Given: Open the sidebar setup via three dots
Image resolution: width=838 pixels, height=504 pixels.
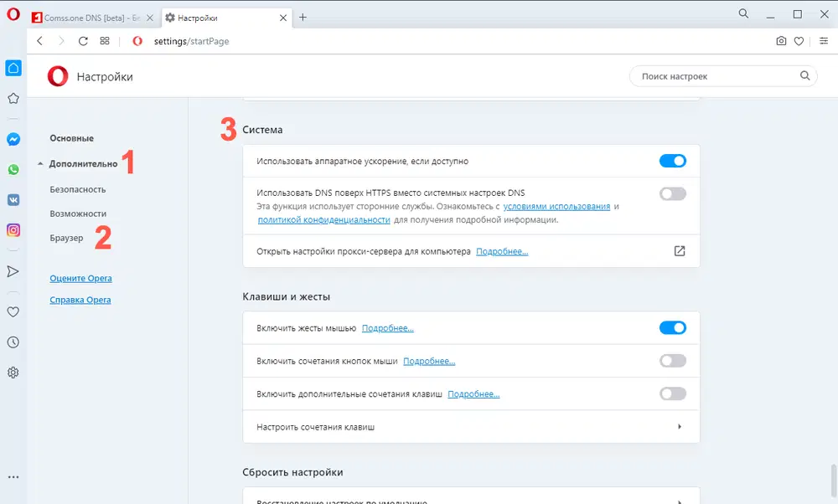Looking at the screenshot, I should pos(13,476).
